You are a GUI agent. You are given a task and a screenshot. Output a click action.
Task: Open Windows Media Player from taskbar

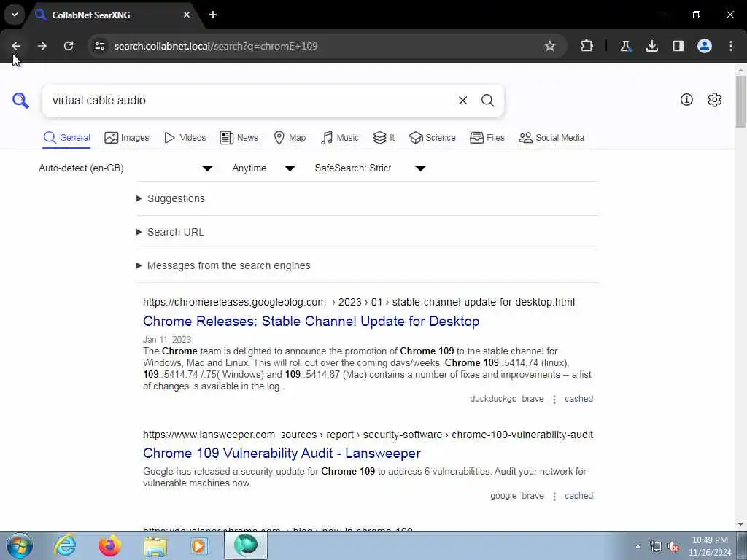tap(200, 545)
